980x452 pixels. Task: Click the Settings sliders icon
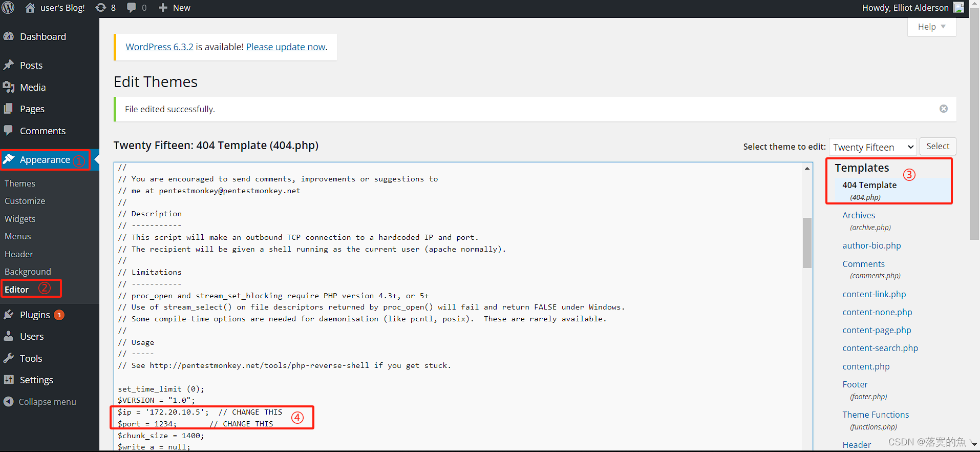tap(9, 380)
